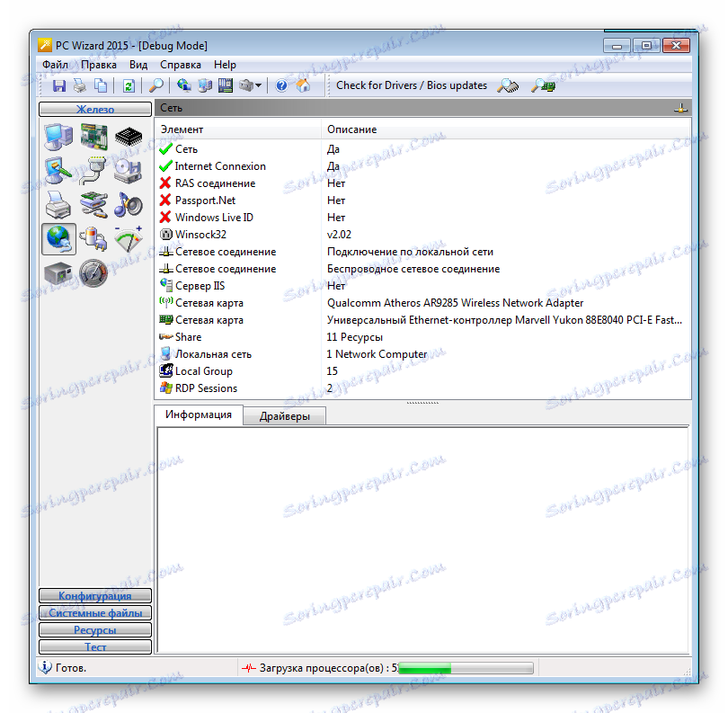Screen dimensions: 728x713
Task: Select the Share row with 11 Ресурсы
Action: (x=422, y=337)
